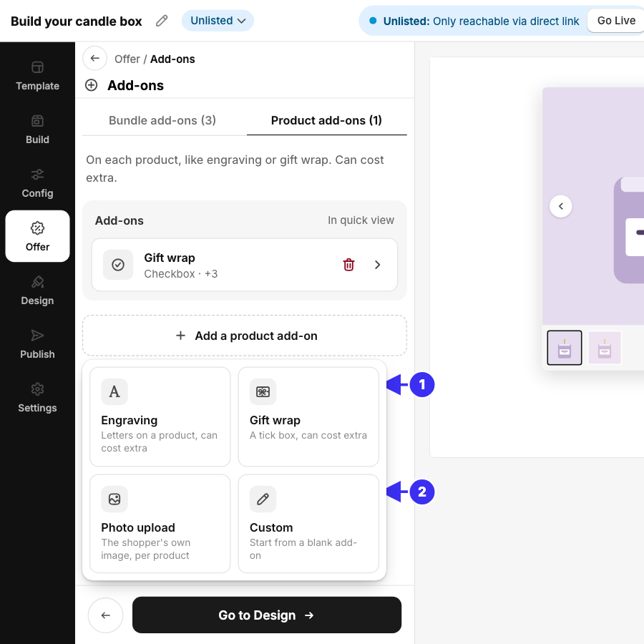Click the checkbox type icon on the Gift wrap row
The width and height of the screenshot is (644, 644).
[118, 265]
